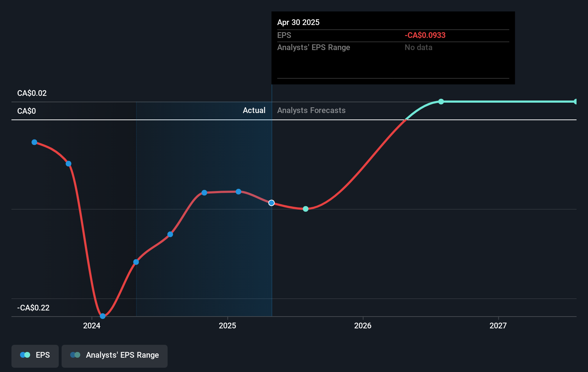The height and width of the screenshot is (372, 588).
Task: Click the first blue EPS dot on the chart
Action: pos(34,142)
